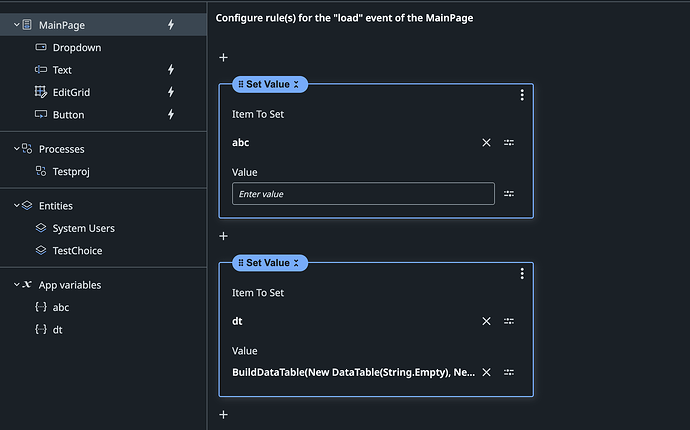The height and width of the screenshot is (430, 690).
Task: Open three-dot menu of first Set Value rule
Action: coord(522,95)
